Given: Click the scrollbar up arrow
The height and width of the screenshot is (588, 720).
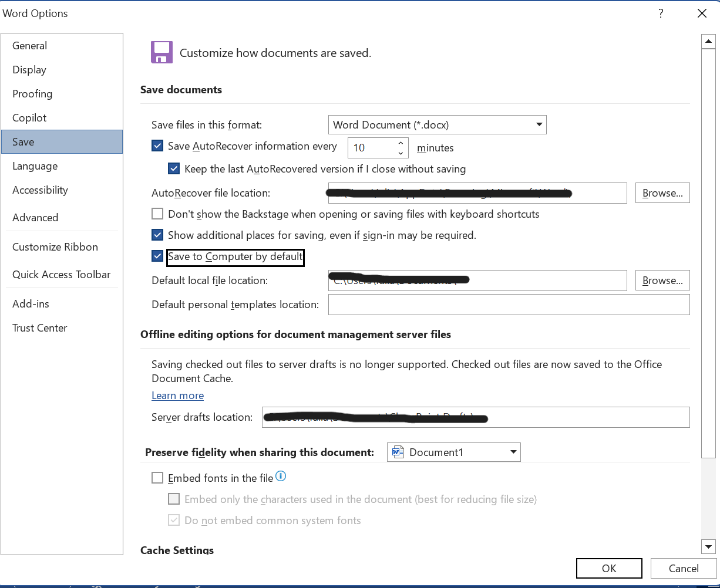Looking at the screenshot, I should pos(708,42).
